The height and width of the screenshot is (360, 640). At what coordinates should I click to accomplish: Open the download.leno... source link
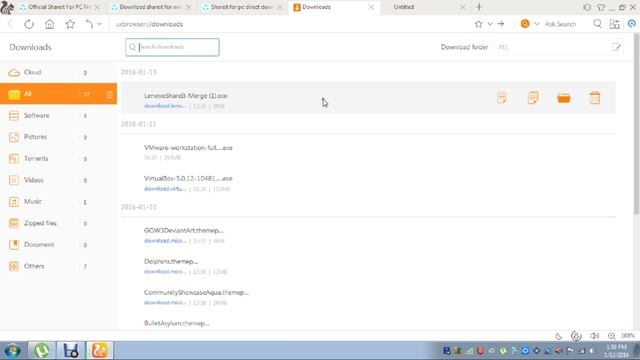[165, 106]
